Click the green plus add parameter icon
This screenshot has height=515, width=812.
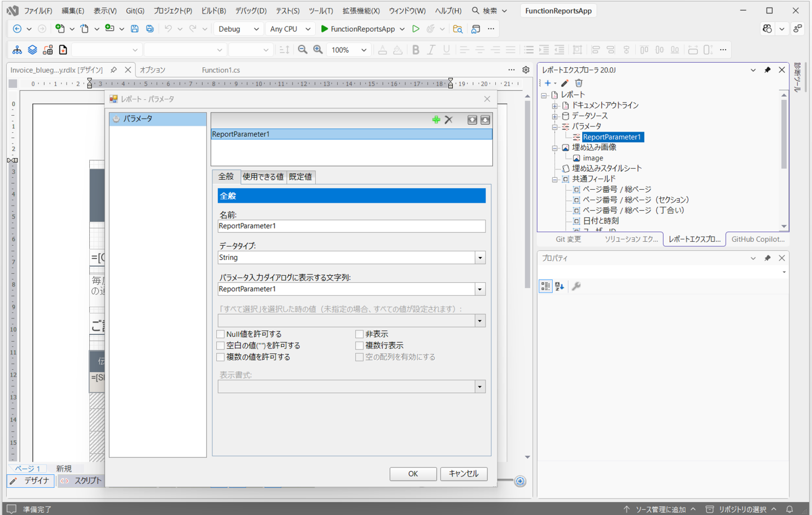coord(436,120)
